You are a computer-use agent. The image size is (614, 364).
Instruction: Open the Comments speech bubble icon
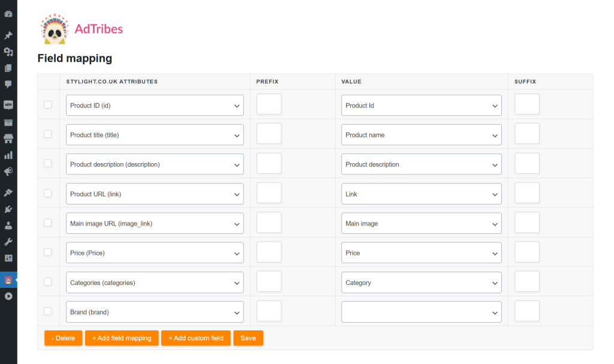pos(8,84)
